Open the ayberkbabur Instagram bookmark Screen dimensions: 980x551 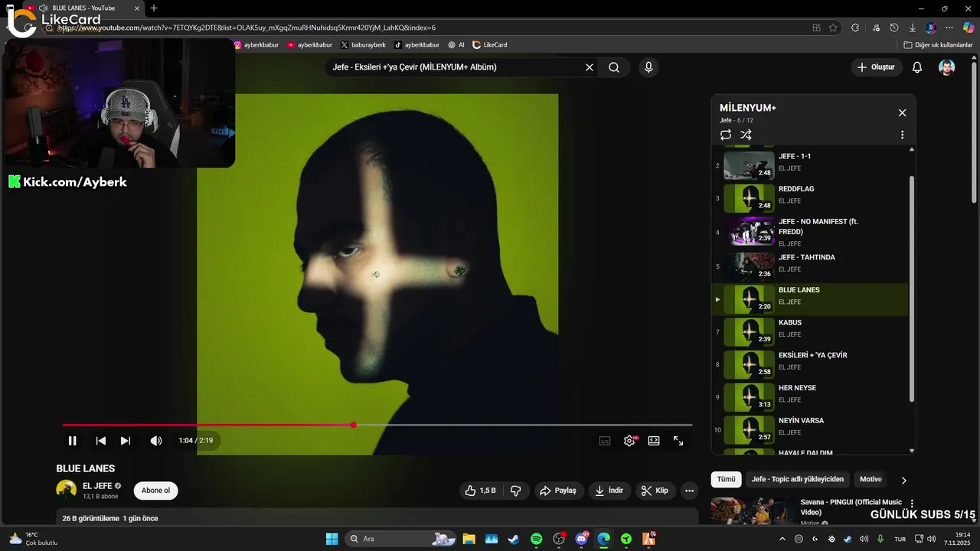coord(256,45)
